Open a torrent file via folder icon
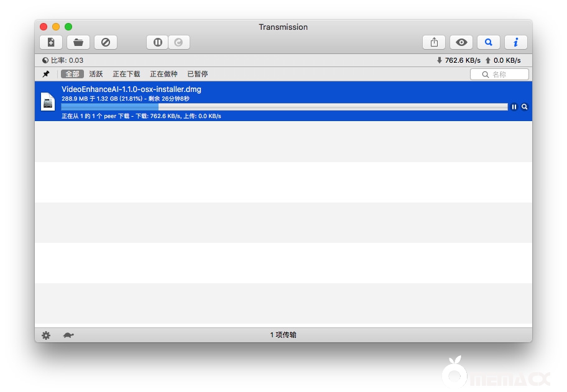 [x=78, y=42]
